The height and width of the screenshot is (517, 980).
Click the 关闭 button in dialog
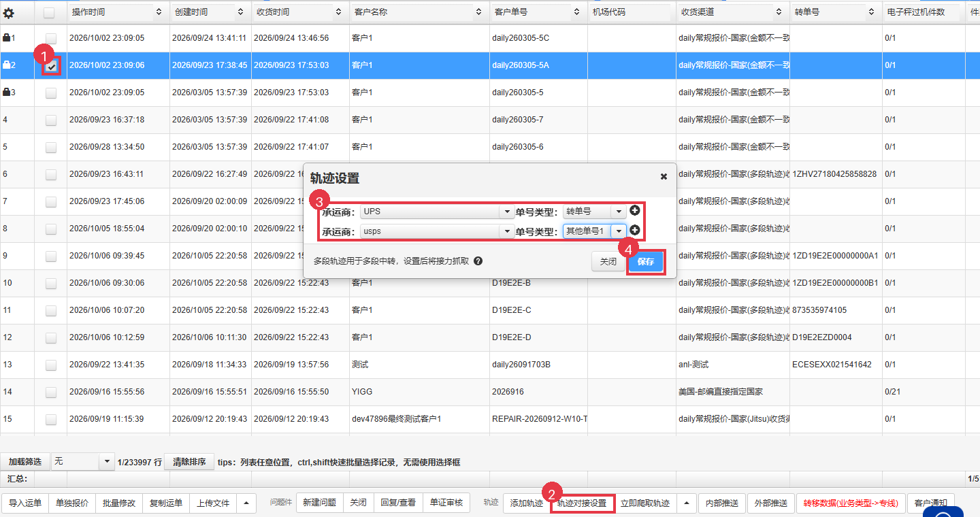point(608,262)
